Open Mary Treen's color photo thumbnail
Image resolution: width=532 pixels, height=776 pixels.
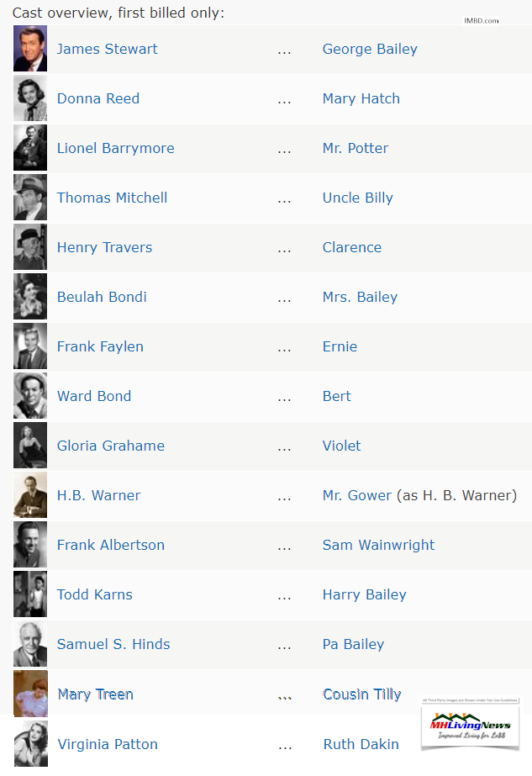pos(31,694)
